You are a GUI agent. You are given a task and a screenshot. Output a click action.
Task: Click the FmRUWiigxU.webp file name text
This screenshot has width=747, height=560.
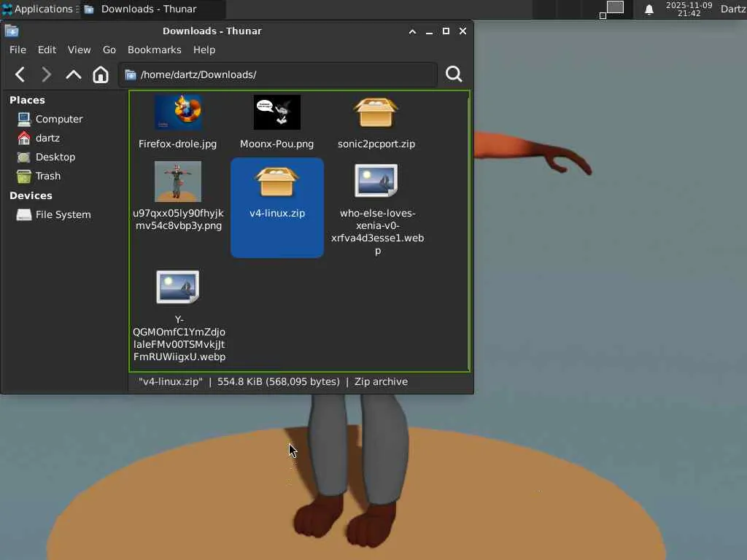179,357
